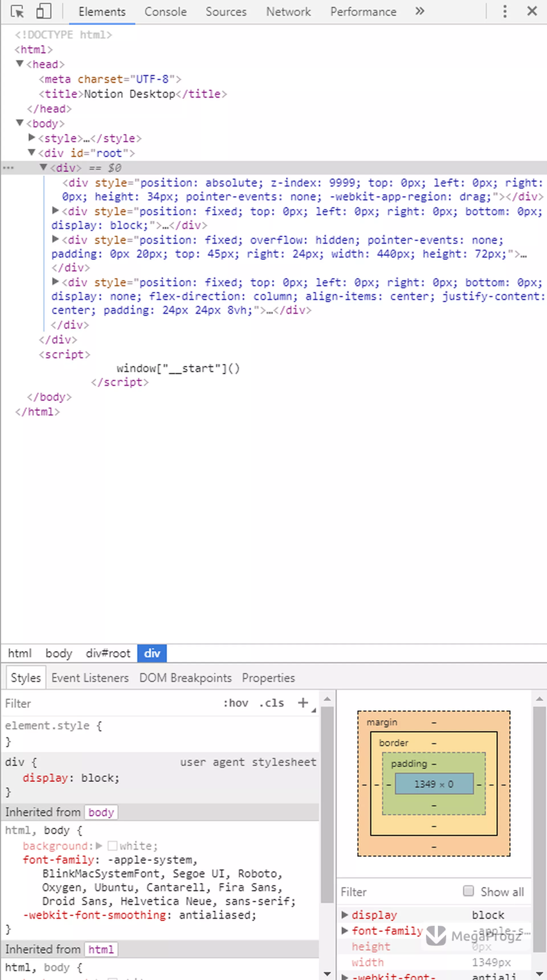Image resolution: width=547 pixels, height=980 pixels.
Task: Focus the Computed Filter input field
Action: click(398, 892)
